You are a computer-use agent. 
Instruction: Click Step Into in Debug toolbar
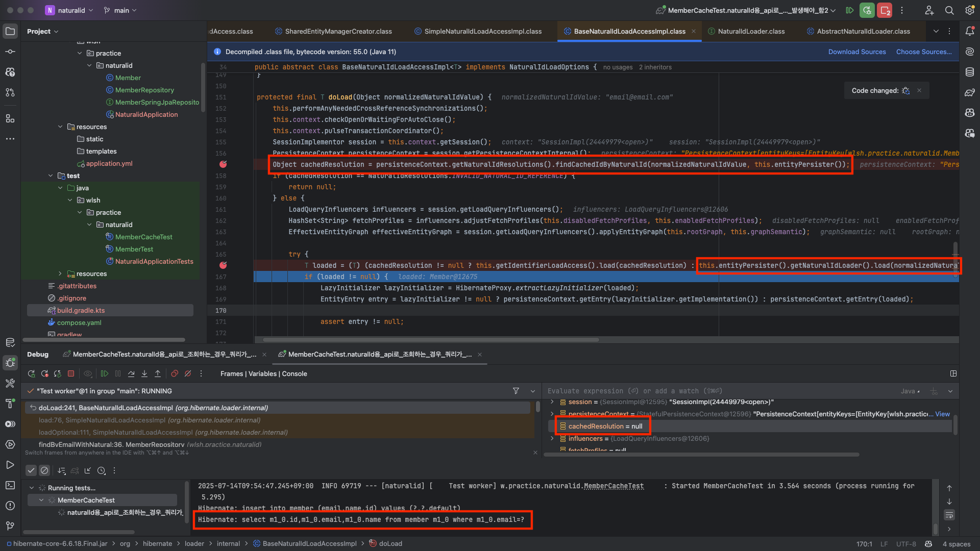[144, 374]
